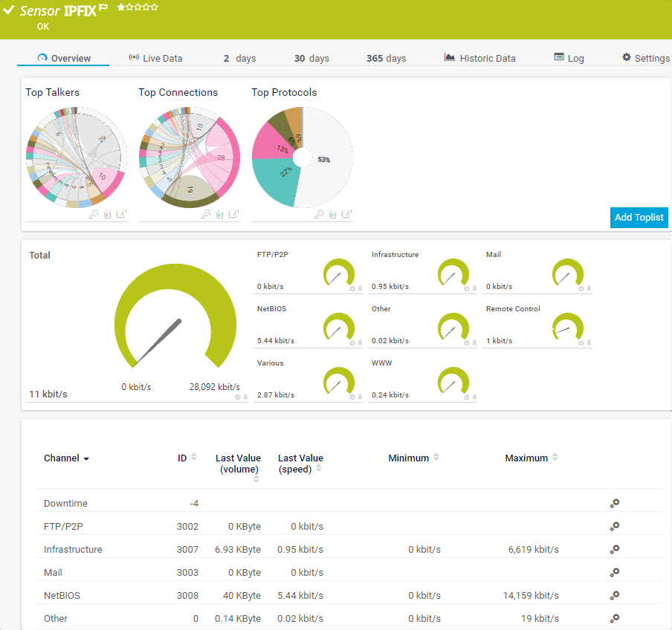Click the flag icon beside the IPFIX title
The image size is (672, 630).
click(x=103, y=8)
